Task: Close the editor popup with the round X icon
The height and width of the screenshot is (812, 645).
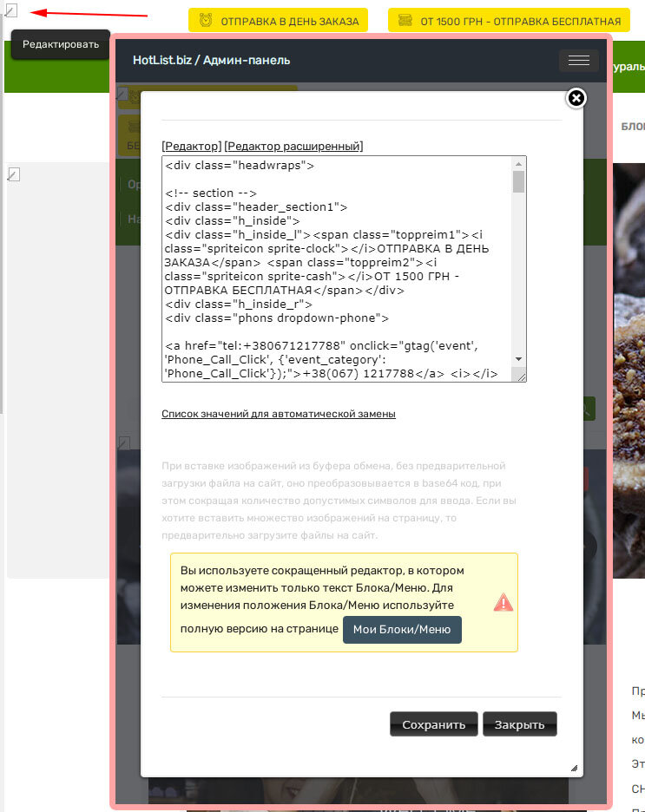Action: [576, 98]
